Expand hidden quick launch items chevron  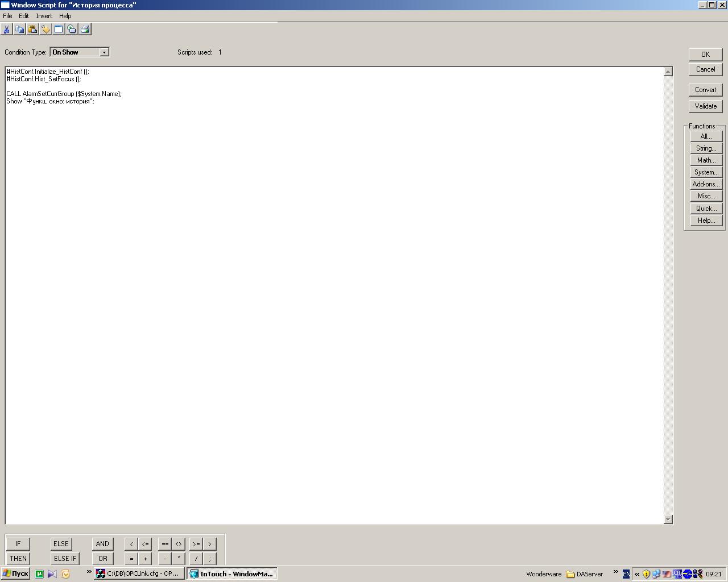(x=89, y=572)
